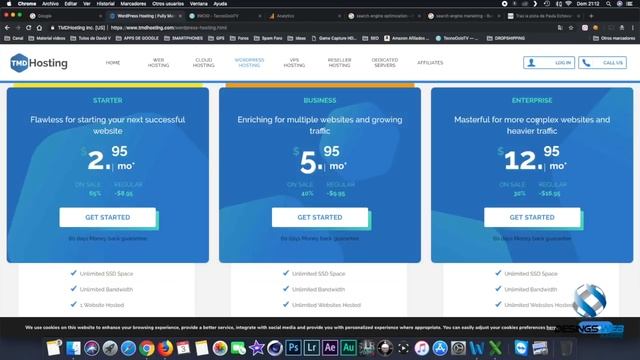Open the APPS DE GOOGLE bookmarks folder
Viewport: 640px width, 360px height.
tap(137, 38)
